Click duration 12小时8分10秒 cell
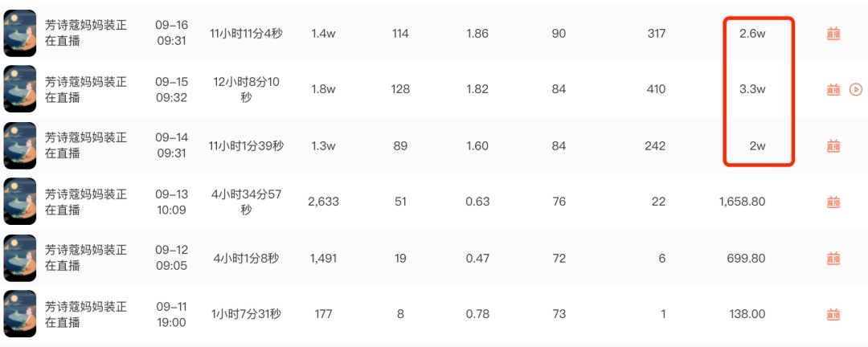Screen dimensions: 868x347 coord(247,90)
